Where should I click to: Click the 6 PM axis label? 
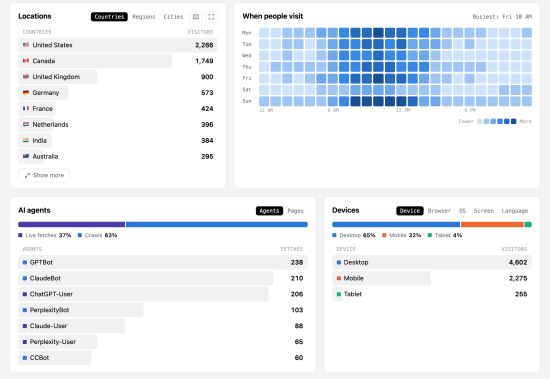pos(470,110)
